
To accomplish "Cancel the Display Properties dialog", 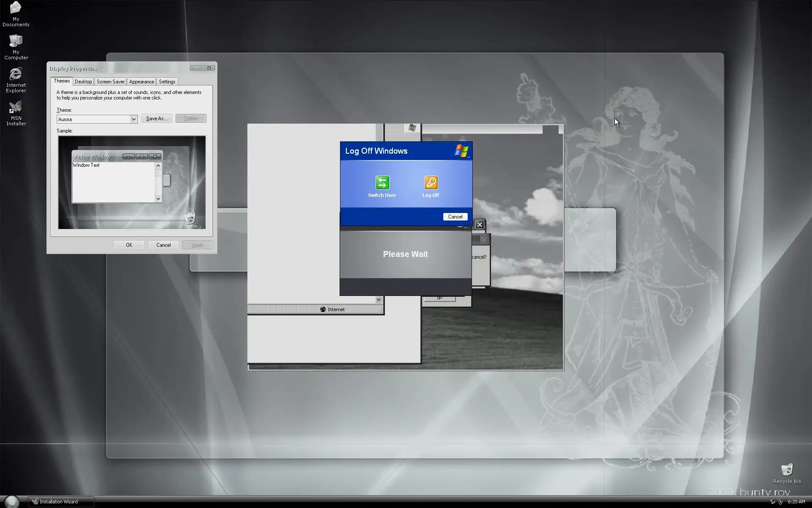I will pos(163,245).
